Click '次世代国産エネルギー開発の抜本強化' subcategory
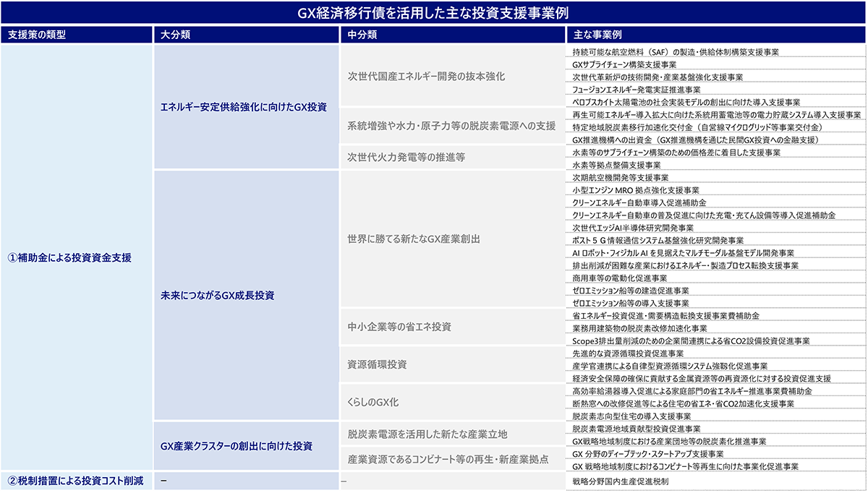 point(426,76)
